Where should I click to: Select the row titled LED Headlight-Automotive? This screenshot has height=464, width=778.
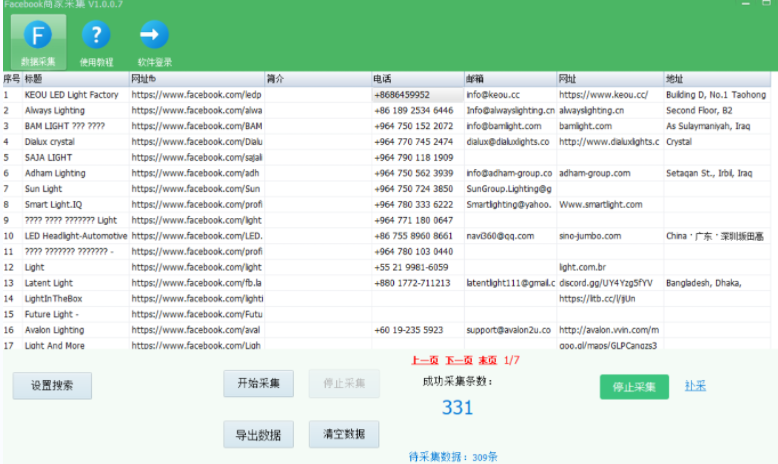387,236
